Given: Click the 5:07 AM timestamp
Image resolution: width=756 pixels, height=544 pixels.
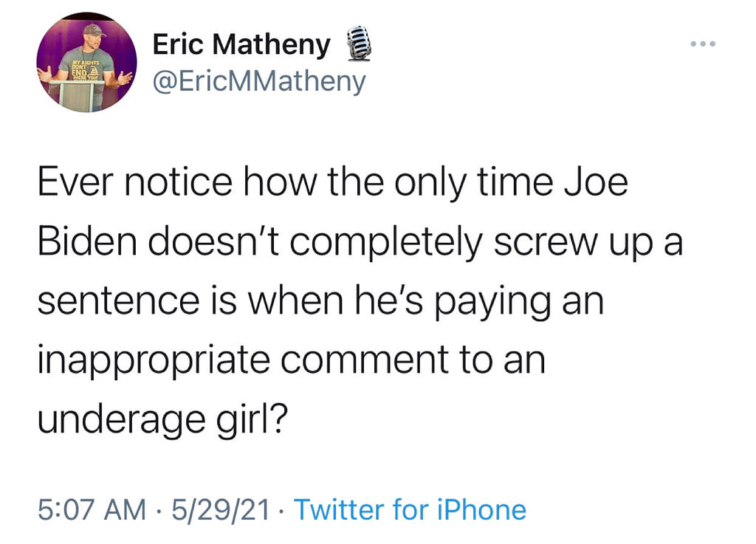Looking at the screenshot, I should (92, 509).
